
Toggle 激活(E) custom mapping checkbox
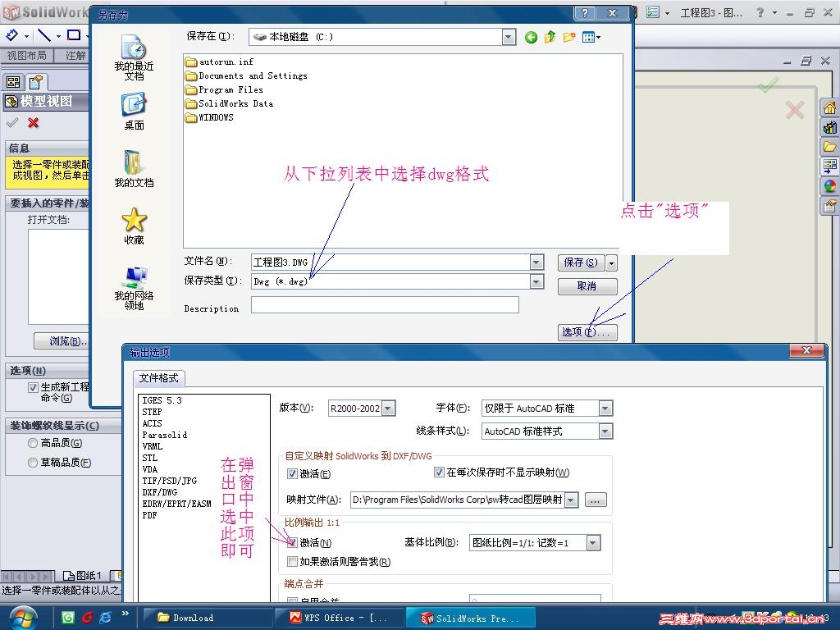tap(292, 473)
